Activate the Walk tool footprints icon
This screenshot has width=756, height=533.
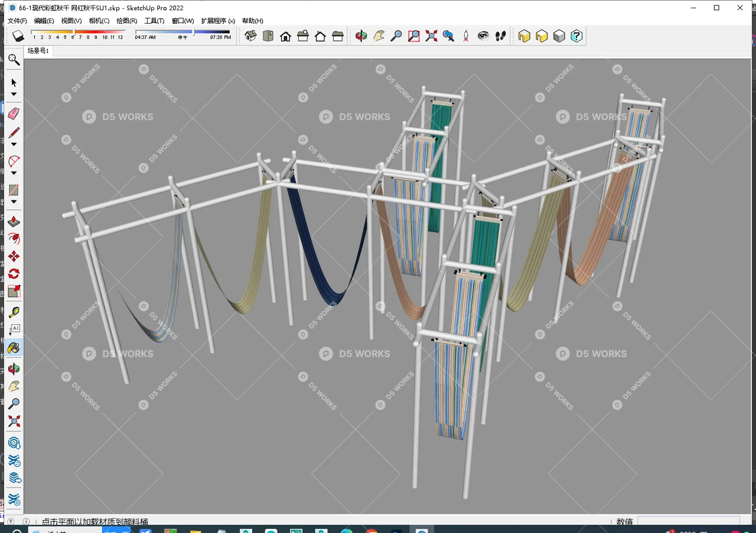pos(500,36)
